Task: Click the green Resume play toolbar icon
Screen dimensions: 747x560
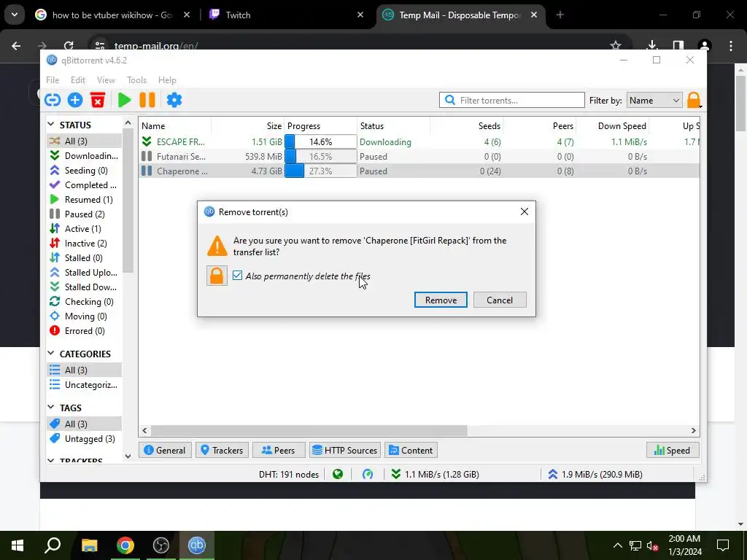Action: [124, 100]
